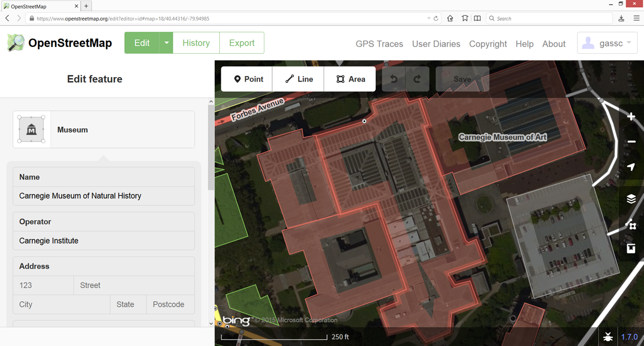Click the house number field
Viewport: 644px width, 346px height.
point(43,285)
